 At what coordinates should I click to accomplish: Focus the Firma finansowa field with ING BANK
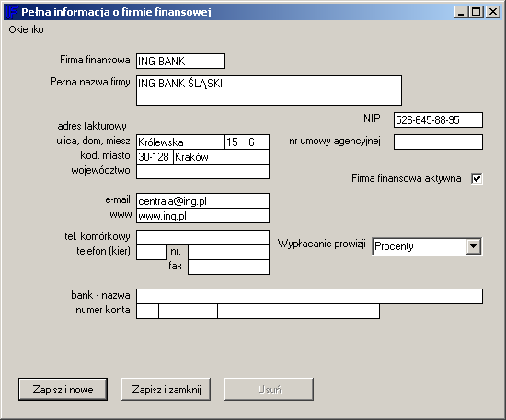tap(180, 62)
